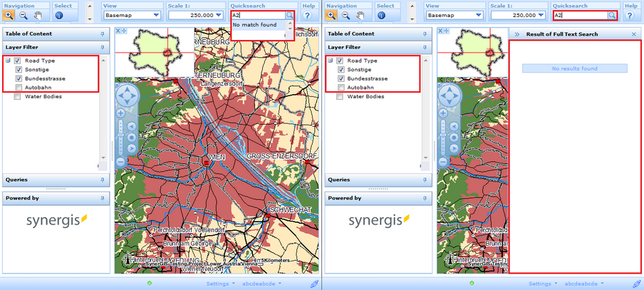Pin Queries panel in right screenshot
The image size is (644, 290).
click(x=425, y=180)
